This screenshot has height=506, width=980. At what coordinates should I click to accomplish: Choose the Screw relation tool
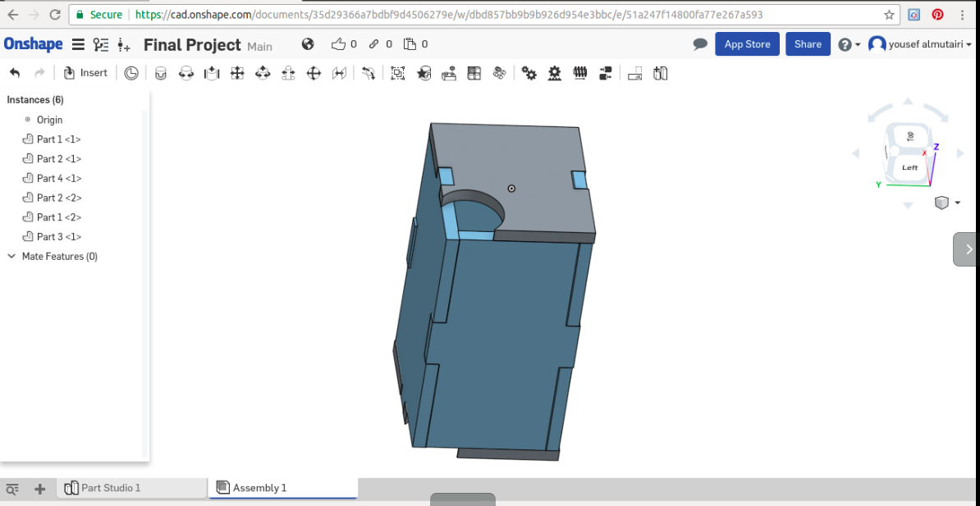point(580,73)
